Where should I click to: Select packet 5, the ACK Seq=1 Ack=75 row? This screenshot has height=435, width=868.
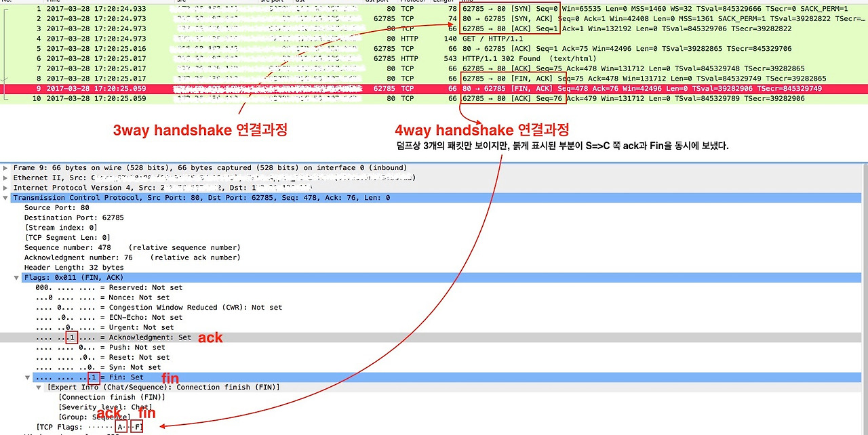[x=434, y=49]
